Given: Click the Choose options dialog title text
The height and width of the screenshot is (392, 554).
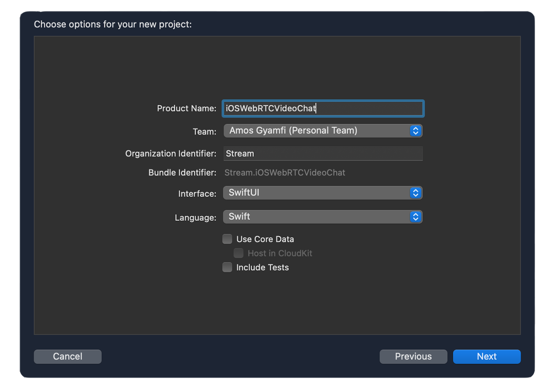Looking at the screenshot, I should click(x=113, y=24).
